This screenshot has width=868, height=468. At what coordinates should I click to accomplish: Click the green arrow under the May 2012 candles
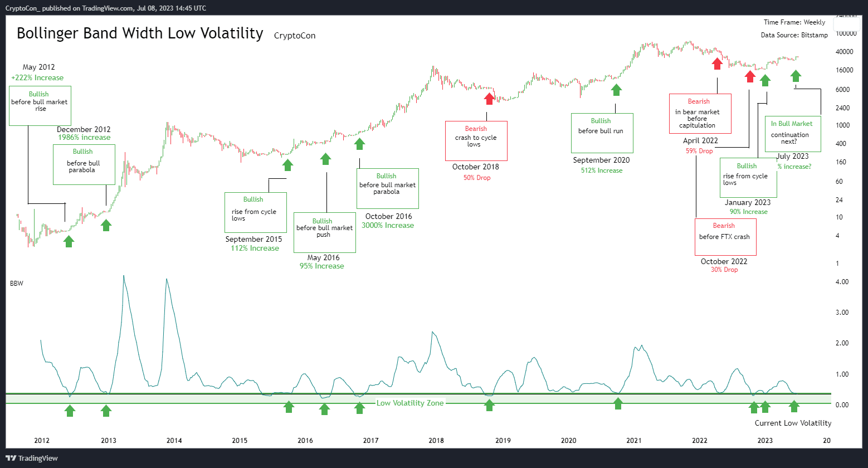pyautogui.click(x=69, y=241)
